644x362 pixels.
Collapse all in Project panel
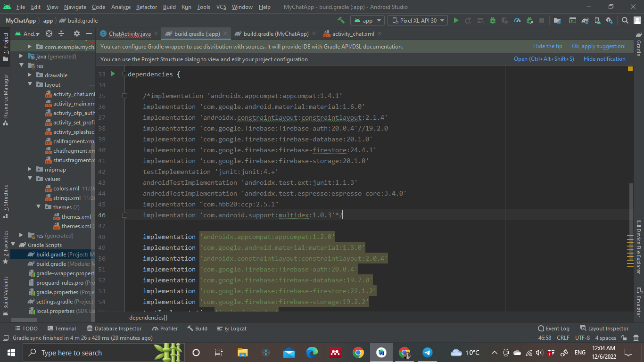(61, 33)
